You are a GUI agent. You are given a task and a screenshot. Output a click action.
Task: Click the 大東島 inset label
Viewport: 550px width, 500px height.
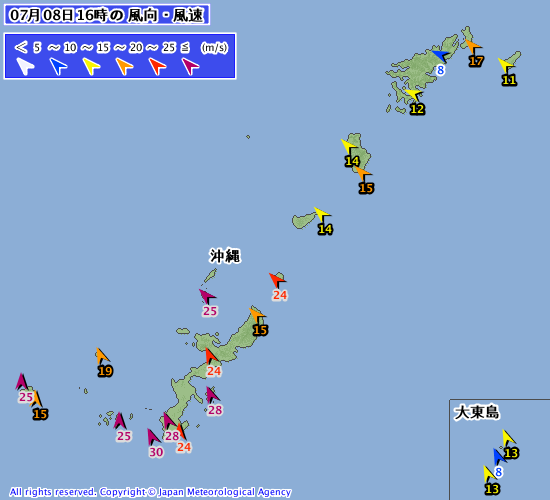(476, 412)
